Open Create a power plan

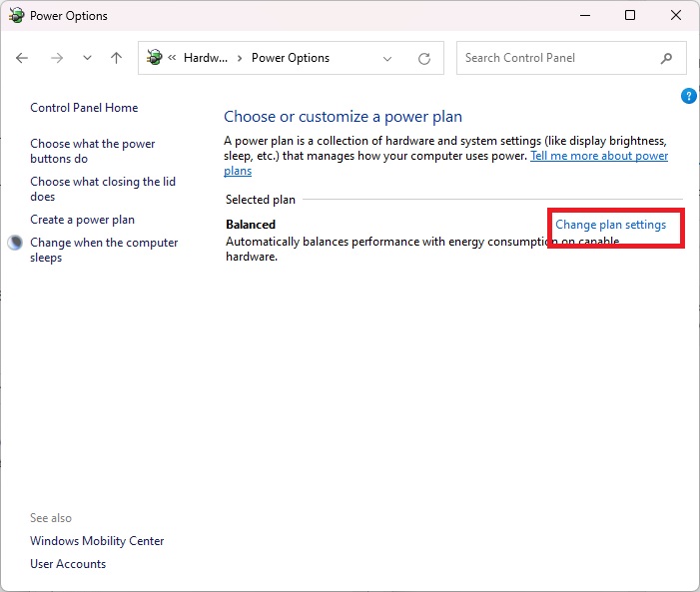coord(82,220)
